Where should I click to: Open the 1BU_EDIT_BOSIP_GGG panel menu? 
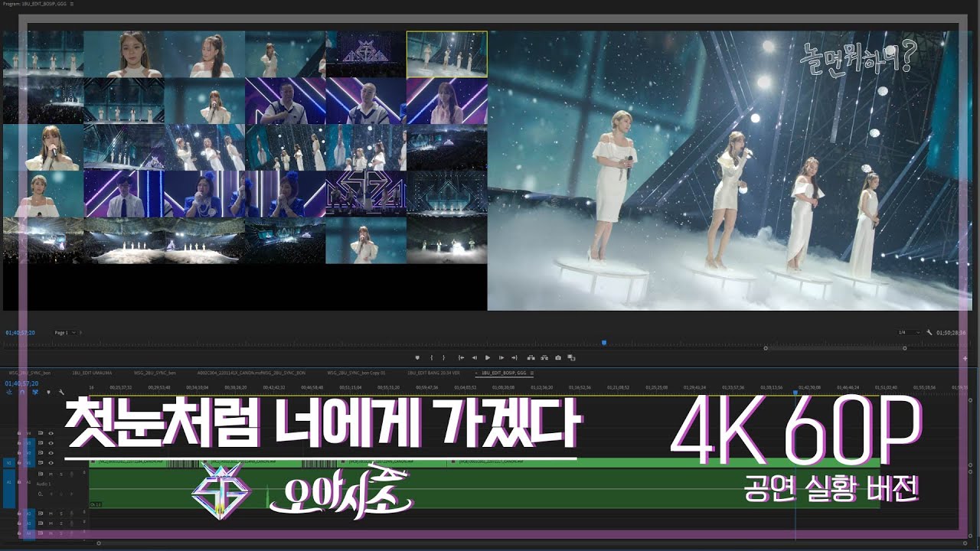click(x=533, y=373)
